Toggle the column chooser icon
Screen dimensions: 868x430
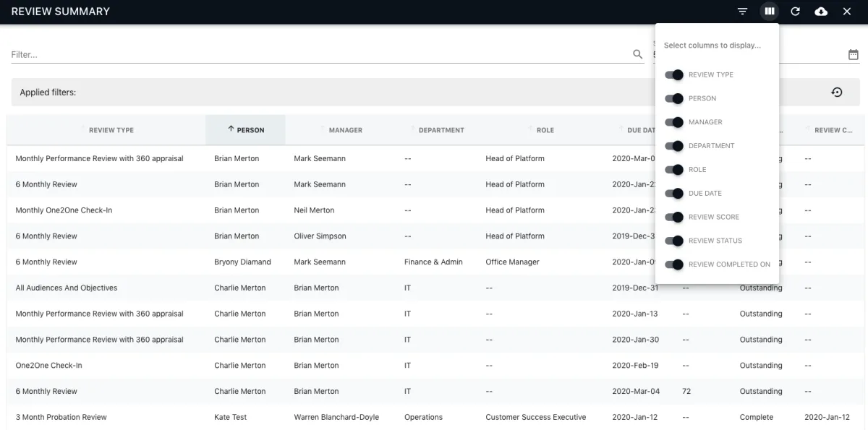pyautogui.click(x=769, y=12)
